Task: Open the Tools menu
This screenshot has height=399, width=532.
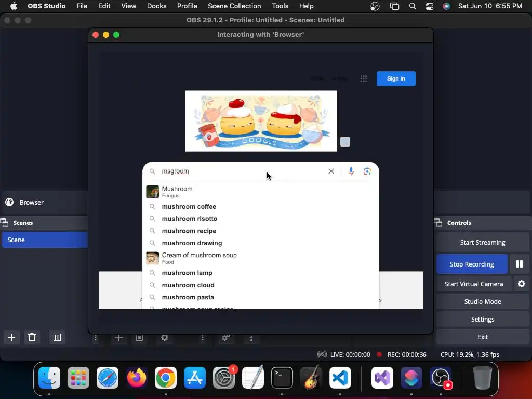Action: 280,6
